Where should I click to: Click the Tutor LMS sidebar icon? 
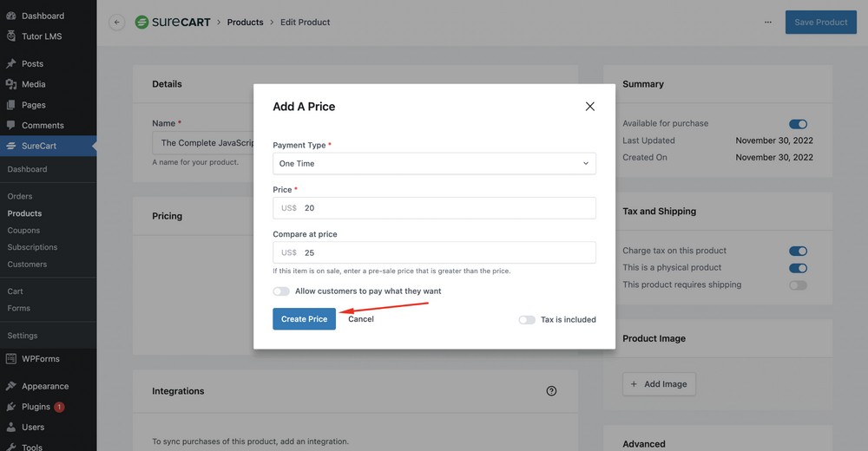[11, 36]
